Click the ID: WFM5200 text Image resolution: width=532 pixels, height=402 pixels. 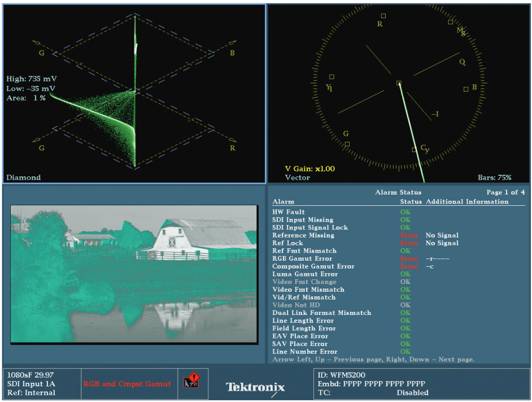coord(341,375)
